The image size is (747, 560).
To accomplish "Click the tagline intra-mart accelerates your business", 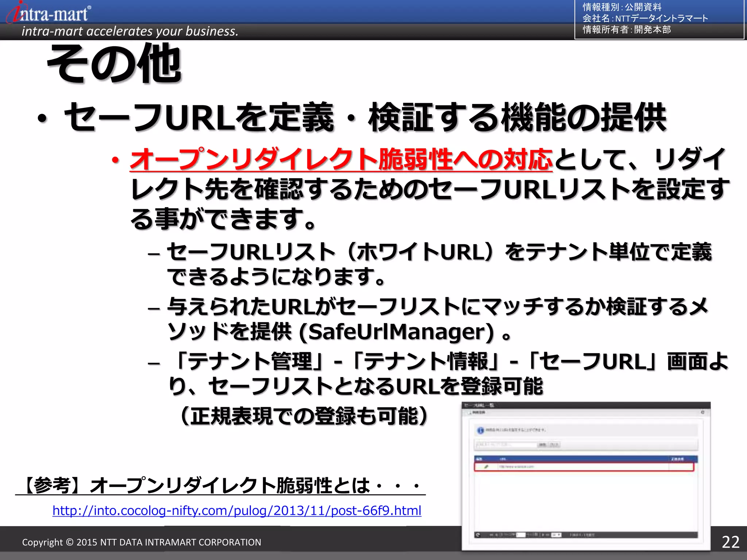I will click(x=130, y=31).
